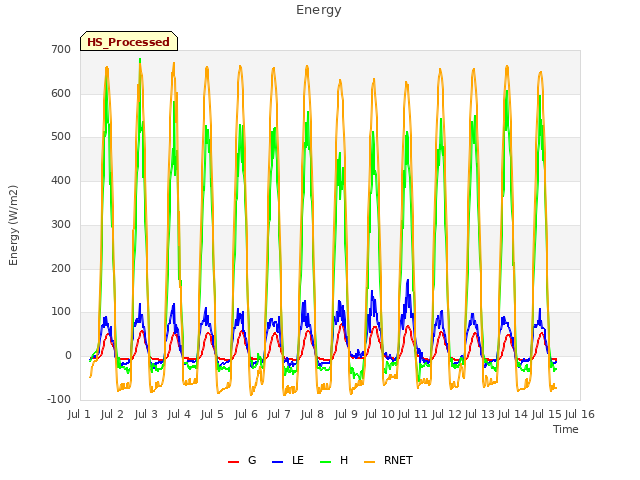
Task: Click the Jul 5 x-axis label
Action: tap(212, 415)
